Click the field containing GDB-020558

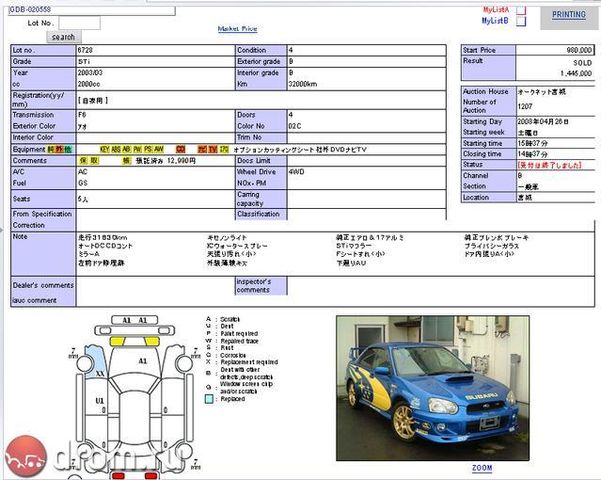click(x=92, y=10)
